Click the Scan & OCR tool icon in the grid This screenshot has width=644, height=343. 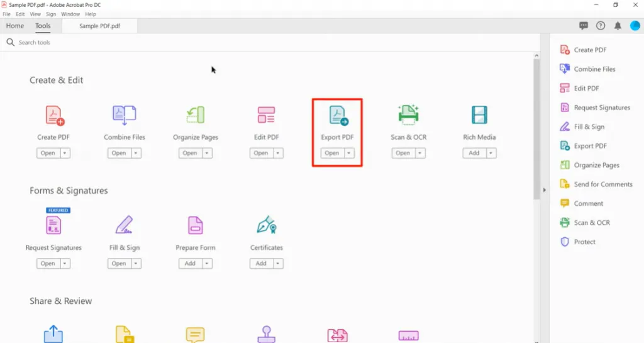(408, 115)
